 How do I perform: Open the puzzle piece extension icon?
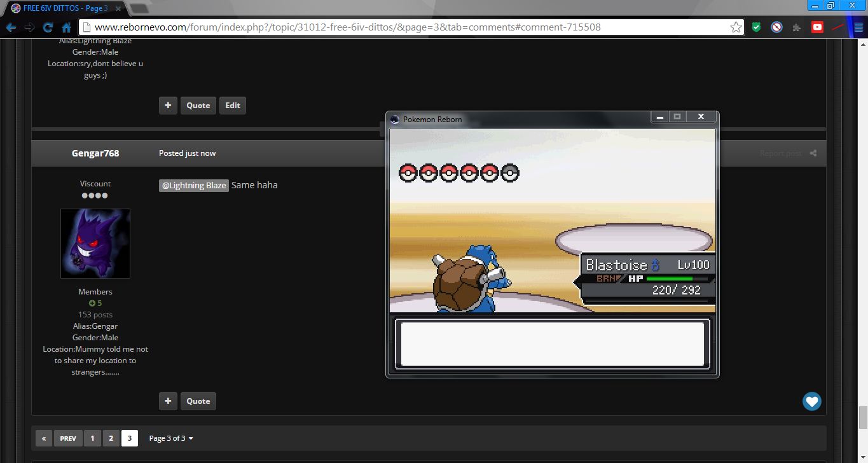click(796, 27)
